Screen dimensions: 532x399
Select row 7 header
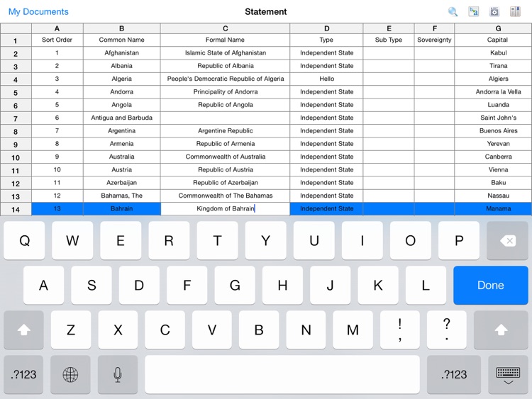click(16, 118)
